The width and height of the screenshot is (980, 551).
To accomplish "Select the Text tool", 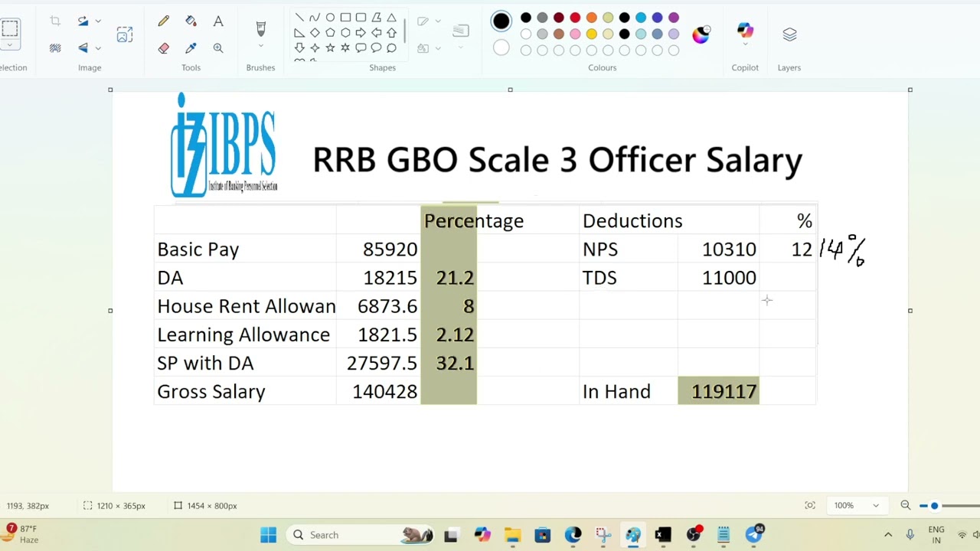I will (x=218, y=21).
